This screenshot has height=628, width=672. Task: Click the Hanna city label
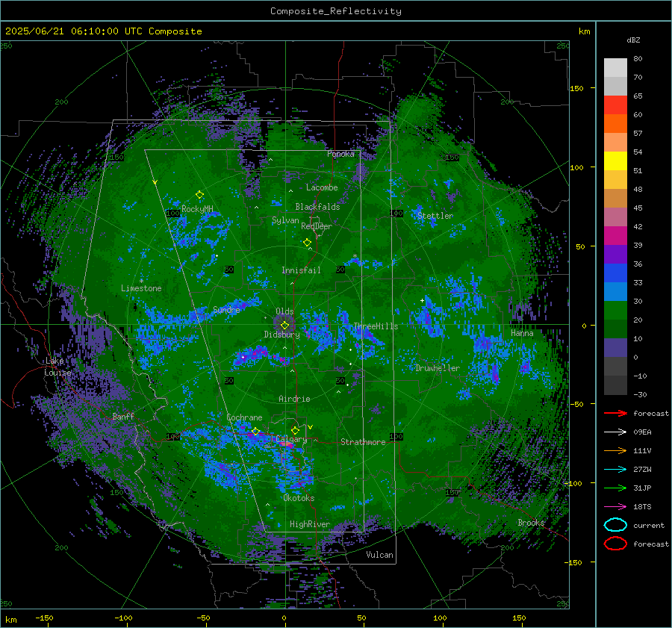(522, 333)
